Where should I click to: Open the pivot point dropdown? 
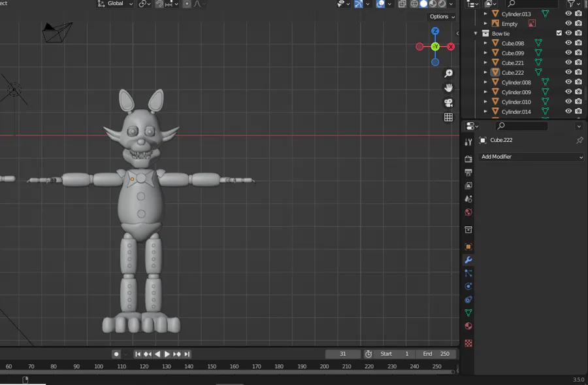pos(144,4)
